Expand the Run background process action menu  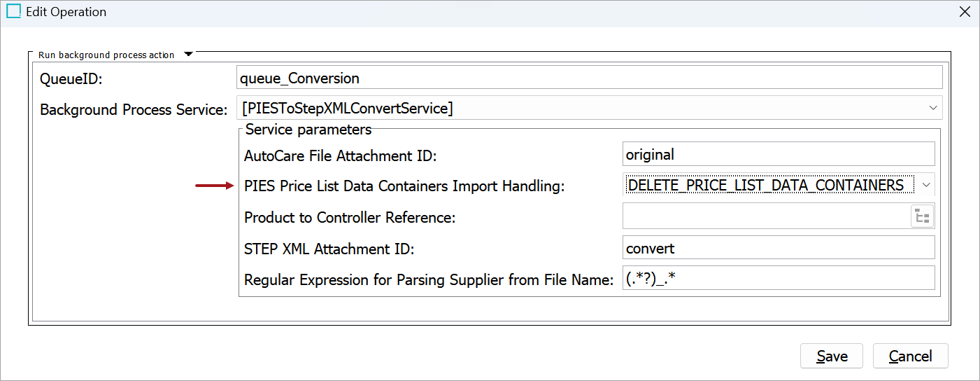coord(188,54)
